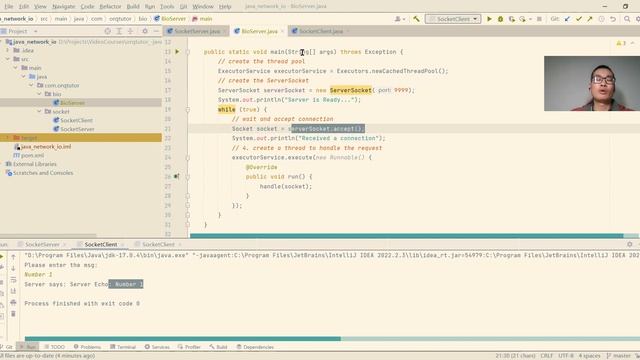This screenshot has height=360, width=640.
Task: Hide the Project tool window
Action: tap(156, 31)
